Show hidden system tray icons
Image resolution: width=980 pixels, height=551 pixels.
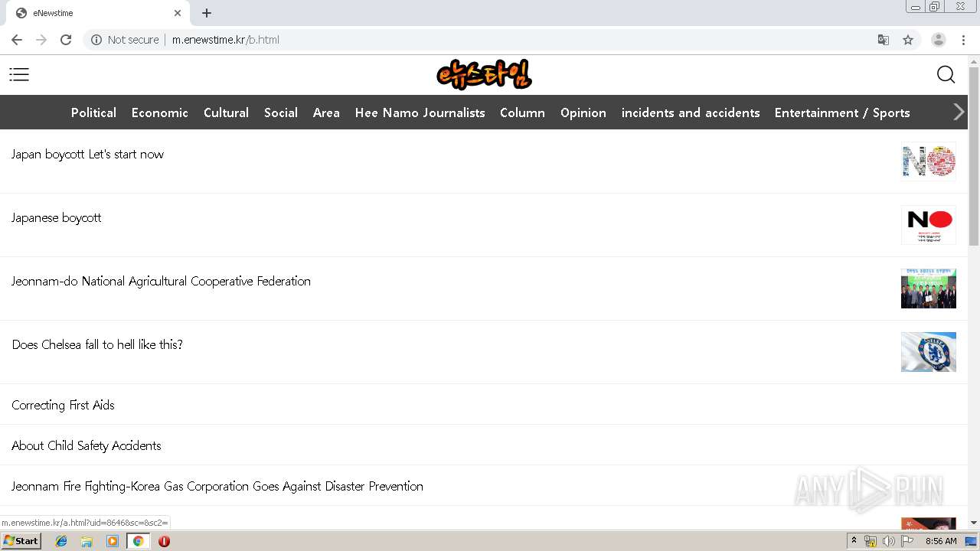pyautogui.click(x=854, y=541)
